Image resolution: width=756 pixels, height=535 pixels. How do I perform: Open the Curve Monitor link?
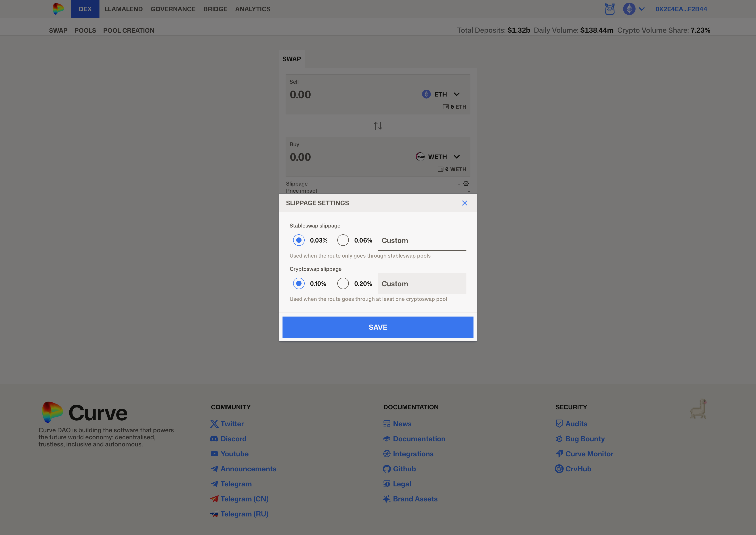(x=584, y=454)
